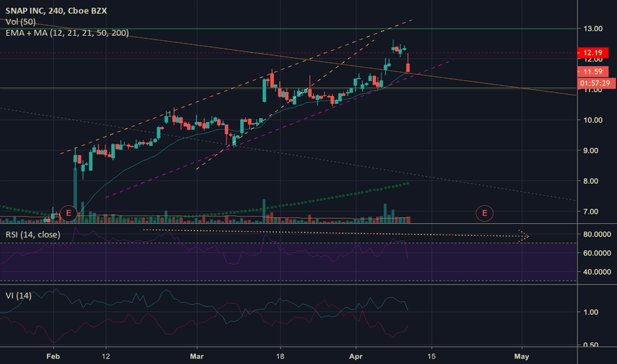Click the SNAP INC, 240, Cboe BZX title
Viewport: 617px width, 364px height.
56,11
